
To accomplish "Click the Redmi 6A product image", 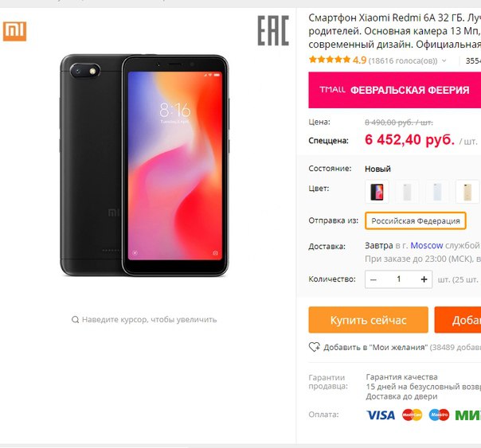I will [x=144, y=166].
